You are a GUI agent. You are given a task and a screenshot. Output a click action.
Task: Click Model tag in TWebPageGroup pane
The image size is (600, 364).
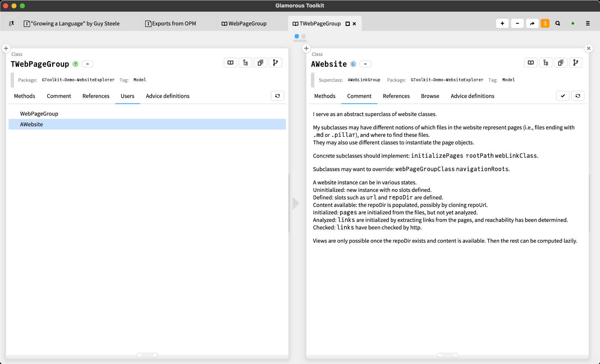(x=140, y=80)
